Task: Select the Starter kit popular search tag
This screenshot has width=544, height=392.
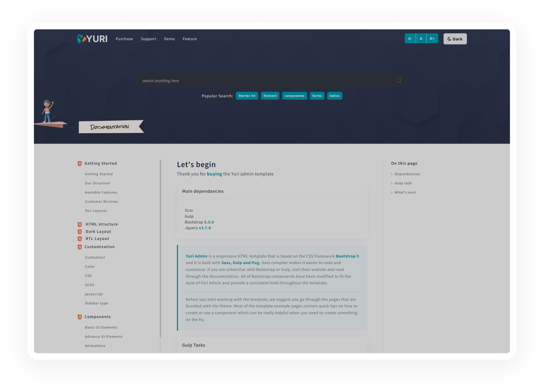Action: tap(247, 96)
